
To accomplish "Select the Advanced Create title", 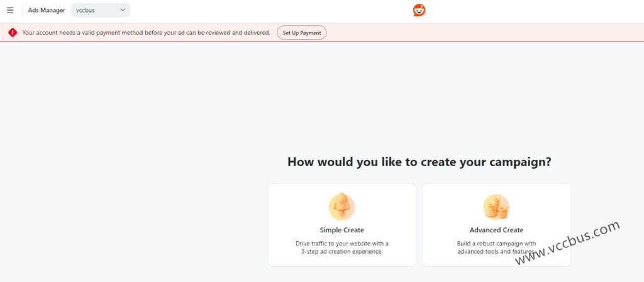I will click(496, 230).
